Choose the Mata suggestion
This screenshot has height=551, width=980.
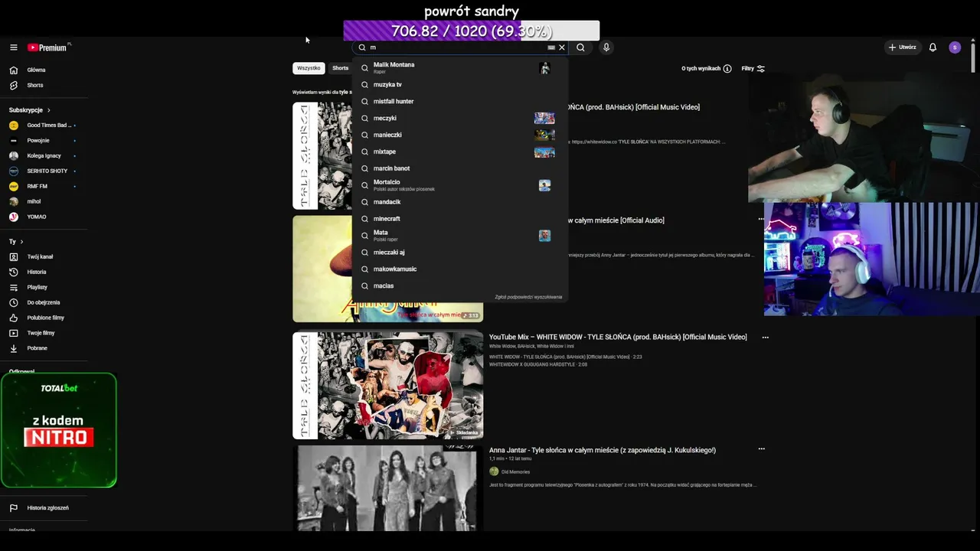click(x=460, y=236)
